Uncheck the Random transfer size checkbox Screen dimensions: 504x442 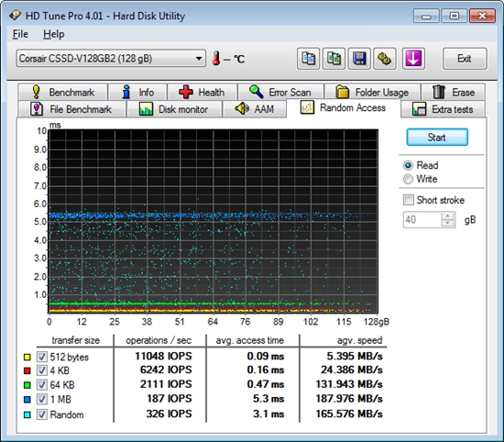[41, 414]
